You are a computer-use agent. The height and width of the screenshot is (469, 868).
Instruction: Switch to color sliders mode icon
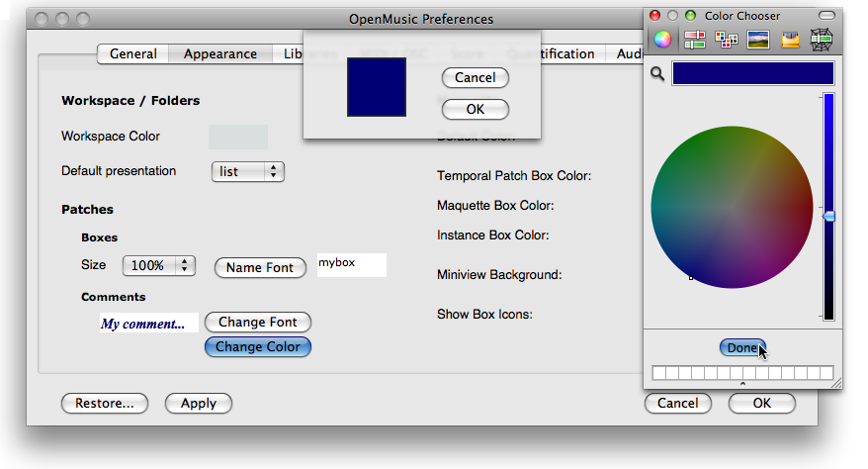[x=695, y=40]
